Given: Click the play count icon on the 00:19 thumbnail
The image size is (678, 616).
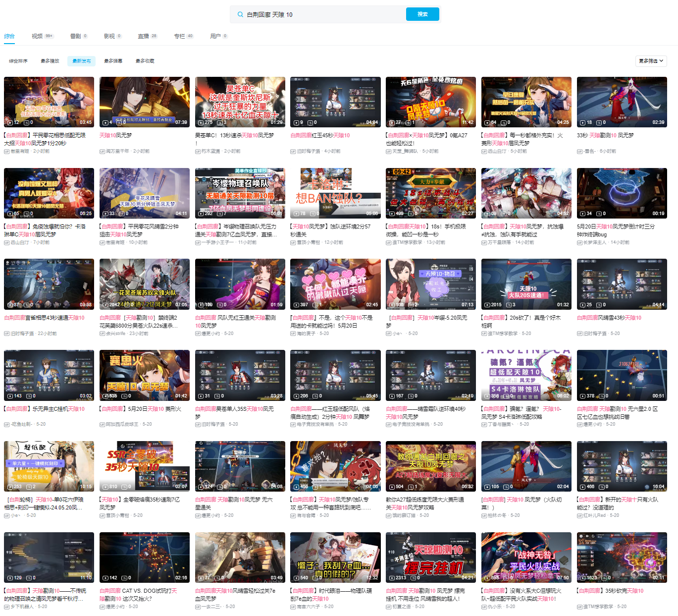Looking at the screenshot, I should [583, 214].
